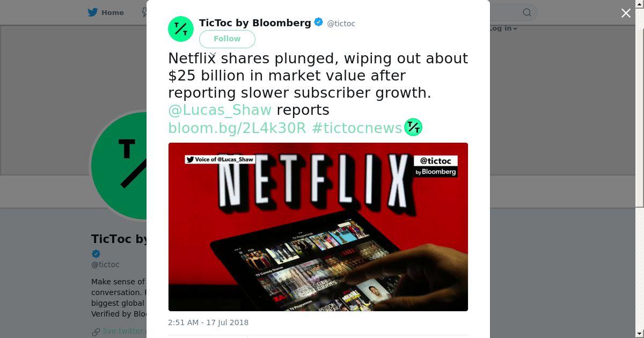Screen dimensions: 644x338
Task: Click the blue verified badge beside TicToc by Bloomberg
Action: point(319,23)
